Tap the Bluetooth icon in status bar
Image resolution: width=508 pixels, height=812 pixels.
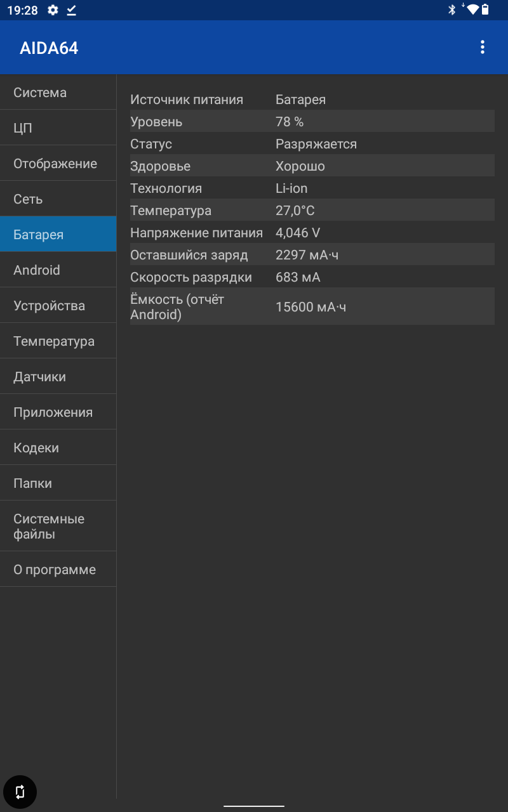452,10
